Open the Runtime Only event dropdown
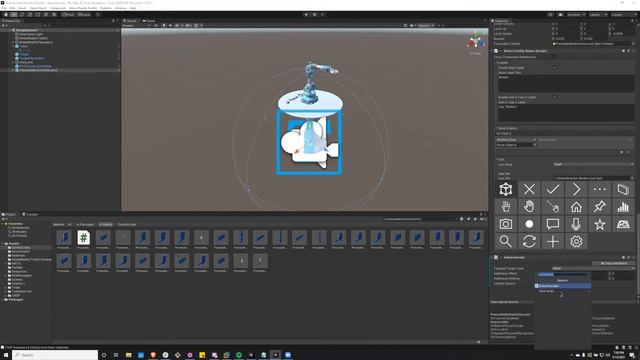 (x=516, y=140)
